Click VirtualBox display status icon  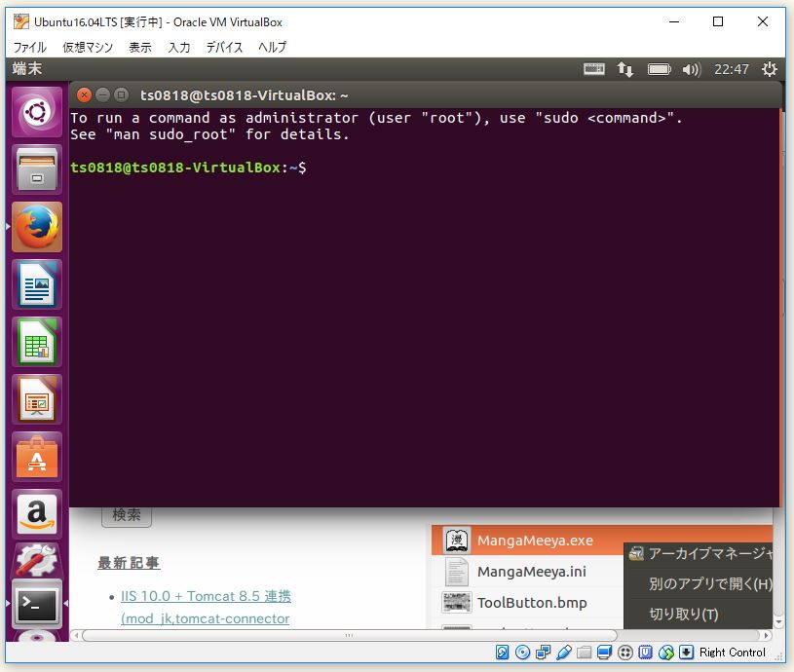click(x=604, y=653)
